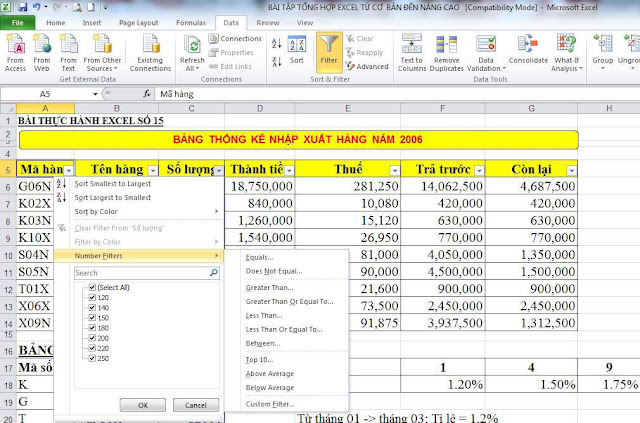Switch to the Home tab
640x423 pixels.
tap(56, 23)
